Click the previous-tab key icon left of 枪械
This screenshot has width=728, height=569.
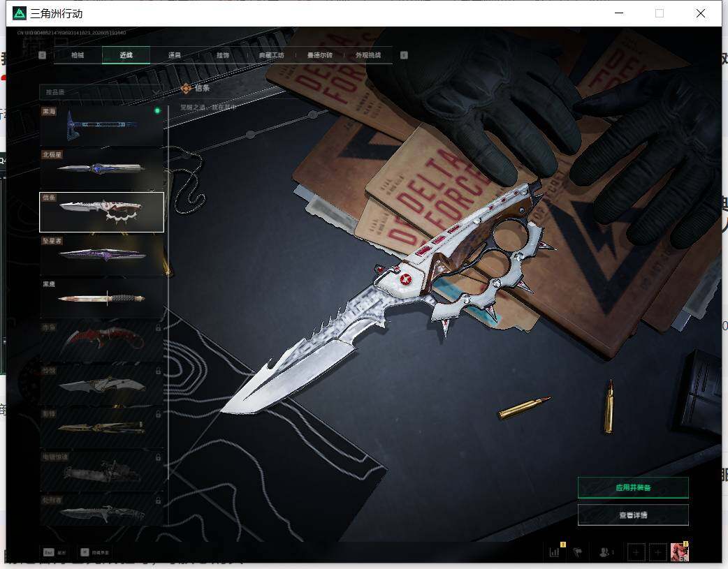pos(42,55)
